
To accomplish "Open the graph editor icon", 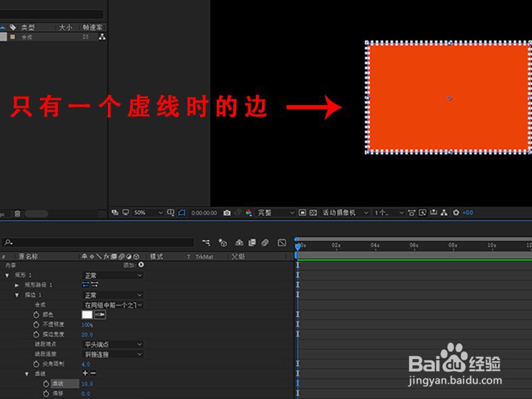I will click(x=281, y=242).
